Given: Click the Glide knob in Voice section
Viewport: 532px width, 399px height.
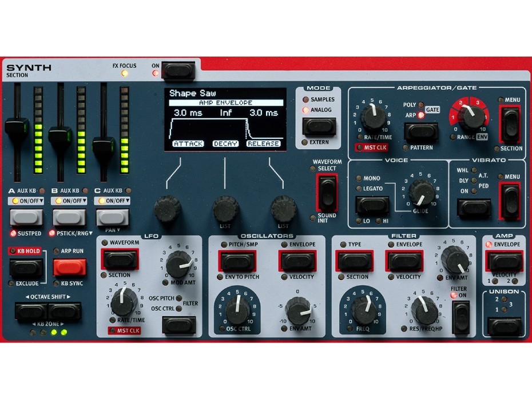Looking at the screenshot, I should click(422, 192).
